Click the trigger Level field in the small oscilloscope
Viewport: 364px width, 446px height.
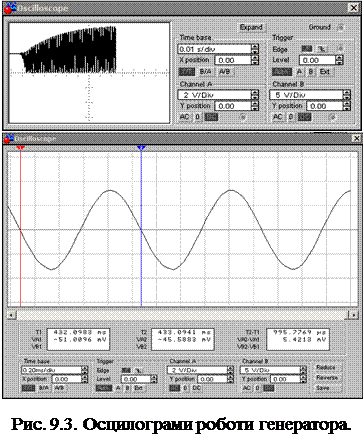[317, 60]
